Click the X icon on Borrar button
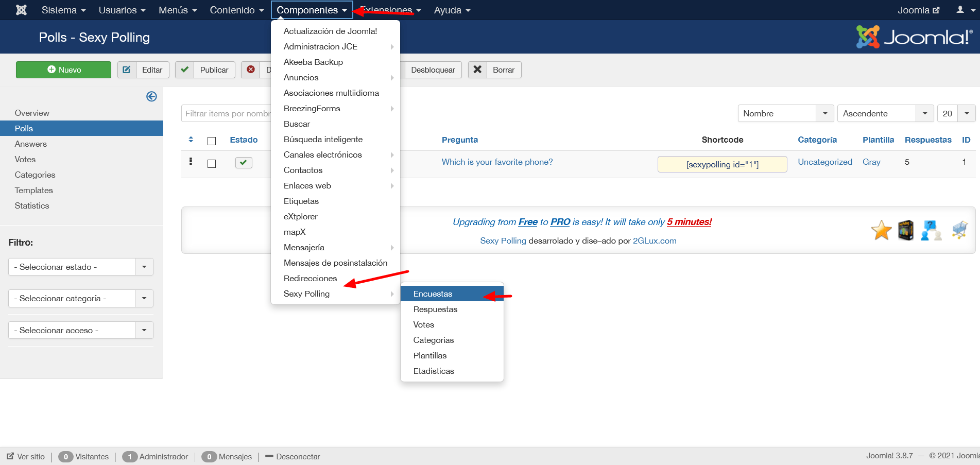The width and height of the screenshot is (980, 465). (x=477, y=70)
